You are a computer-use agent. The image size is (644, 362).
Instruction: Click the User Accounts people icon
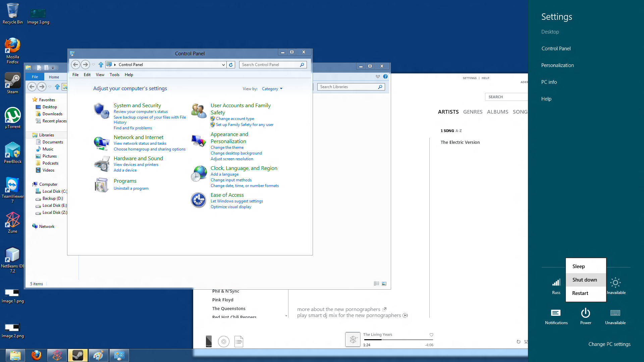(x=199, y=111)
